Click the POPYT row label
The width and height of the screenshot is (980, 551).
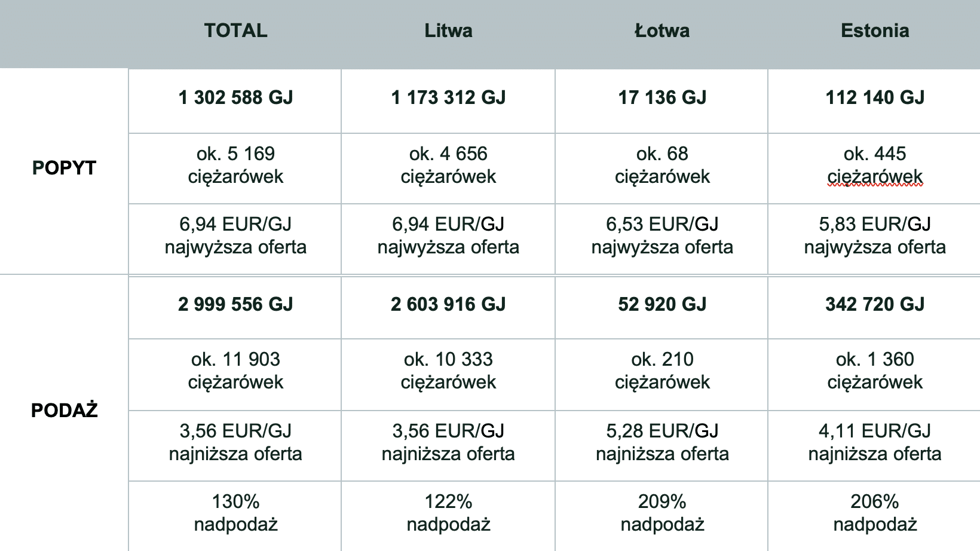(64, 168)
